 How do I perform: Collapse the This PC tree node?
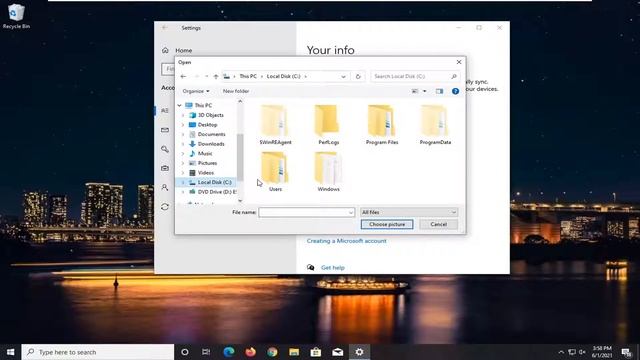pos(179,105)
